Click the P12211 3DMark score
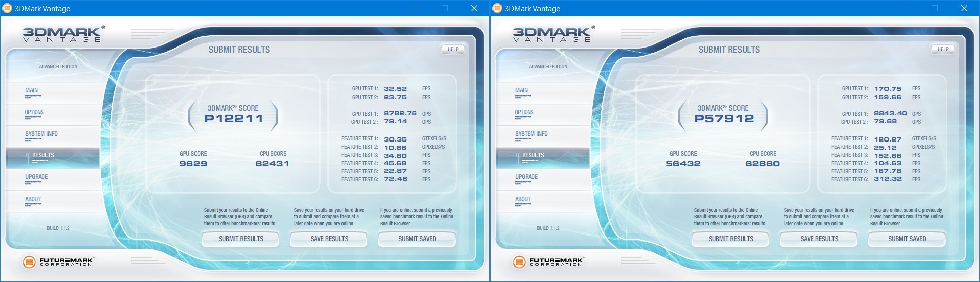Image resolution: width=980 pixels, height=282 pixels. (x=233, y=118)
